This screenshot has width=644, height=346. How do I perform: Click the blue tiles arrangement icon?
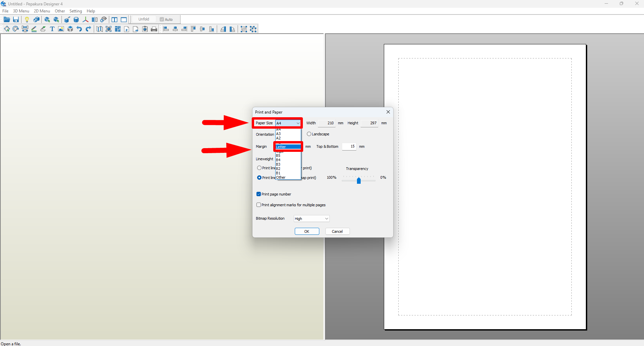(x=118, y=29)
